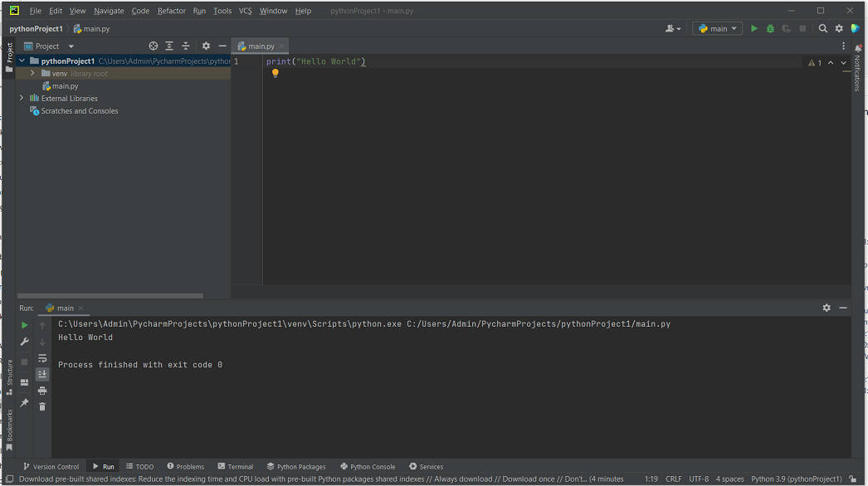
Task: Open the main run configuration dropdown
Action: [x=718, y=28]
